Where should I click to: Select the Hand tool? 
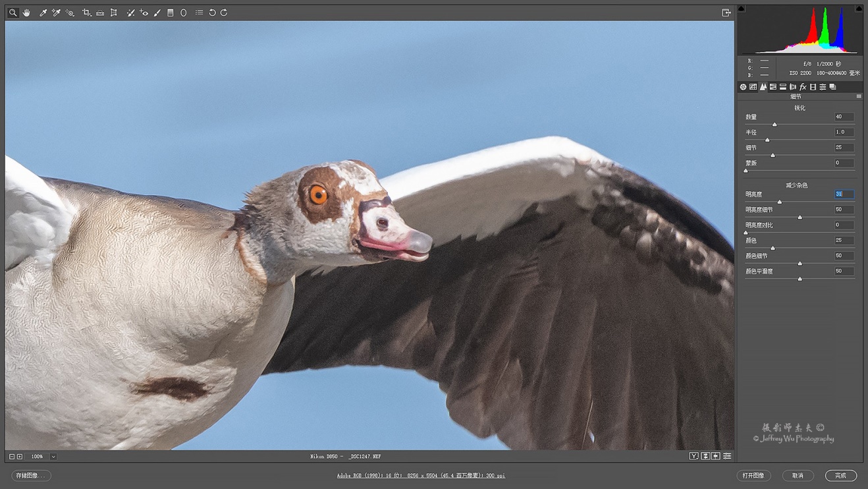pyautogui.click(x=26, y=12)
